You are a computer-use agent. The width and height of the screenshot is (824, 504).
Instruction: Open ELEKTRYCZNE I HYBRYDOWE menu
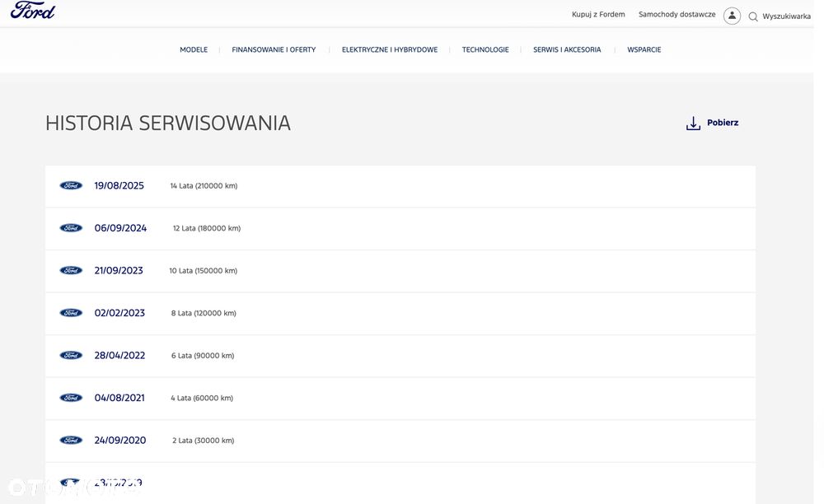point(390,50)
